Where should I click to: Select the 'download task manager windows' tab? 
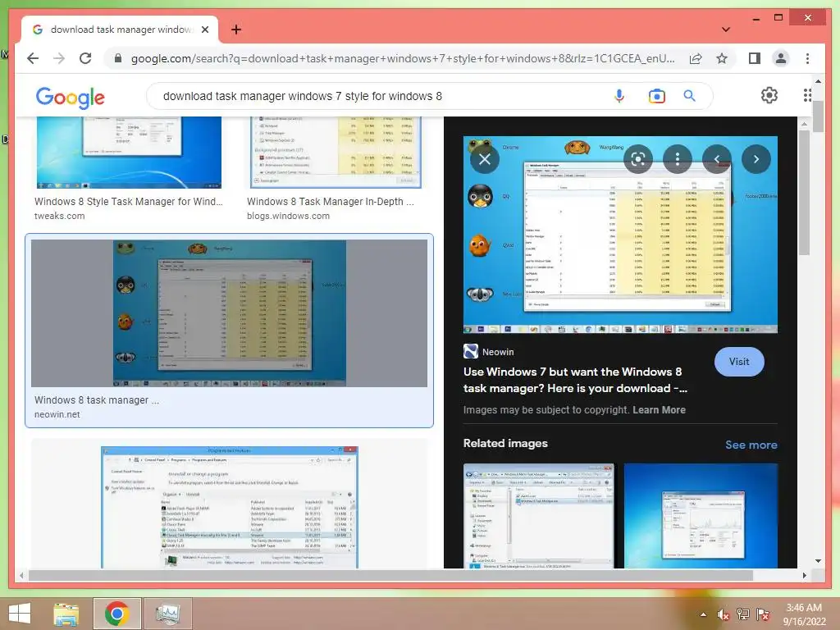click(x=120, y=30)
